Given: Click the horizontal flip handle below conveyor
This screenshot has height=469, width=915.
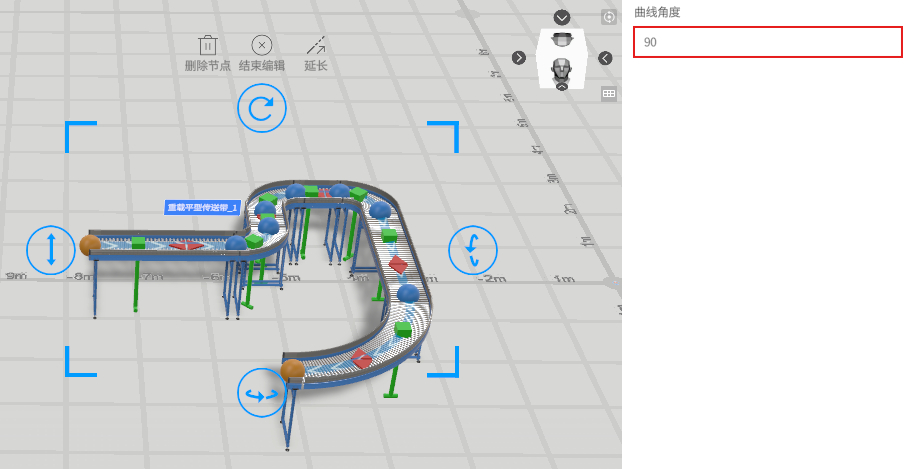Looking at the screenshot, I should click(261, 393).
